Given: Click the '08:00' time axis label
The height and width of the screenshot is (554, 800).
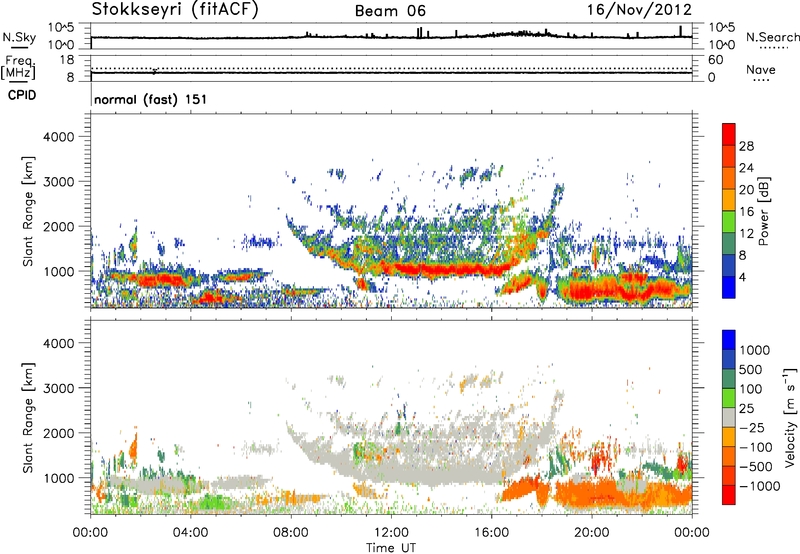Looking at the screenshot, I should tap(290, 533).
